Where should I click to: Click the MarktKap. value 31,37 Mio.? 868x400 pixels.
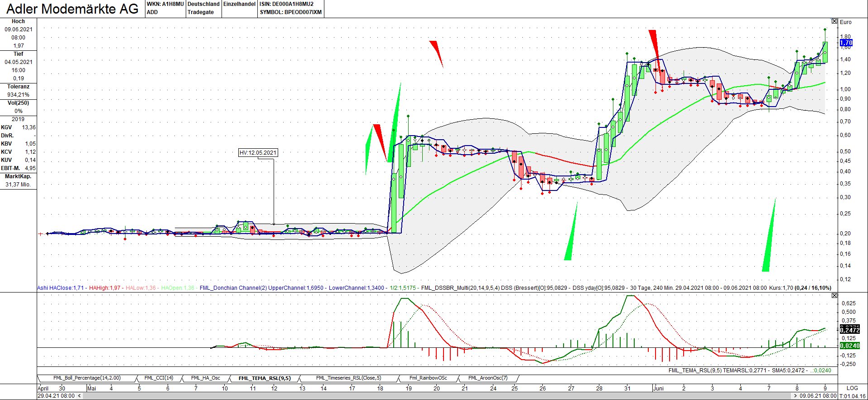tap(18, 185)
